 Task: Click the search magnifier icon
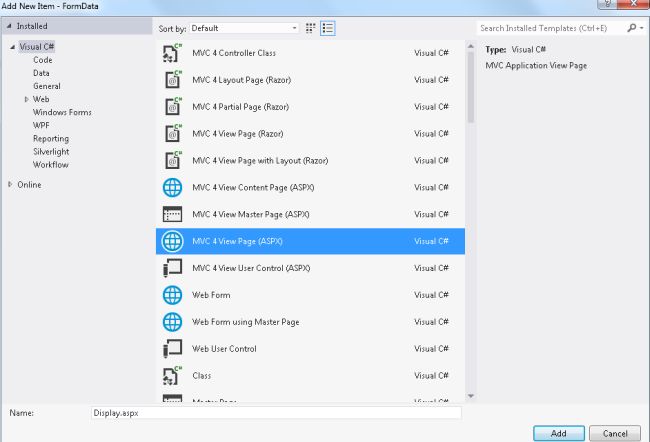click(631, 28)
